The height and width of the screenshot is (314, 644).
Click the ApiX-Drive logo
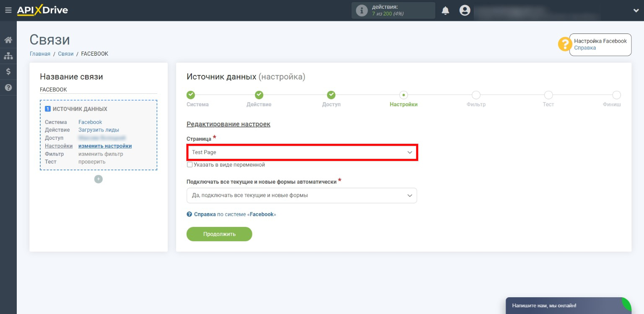[x=42, y=10]
